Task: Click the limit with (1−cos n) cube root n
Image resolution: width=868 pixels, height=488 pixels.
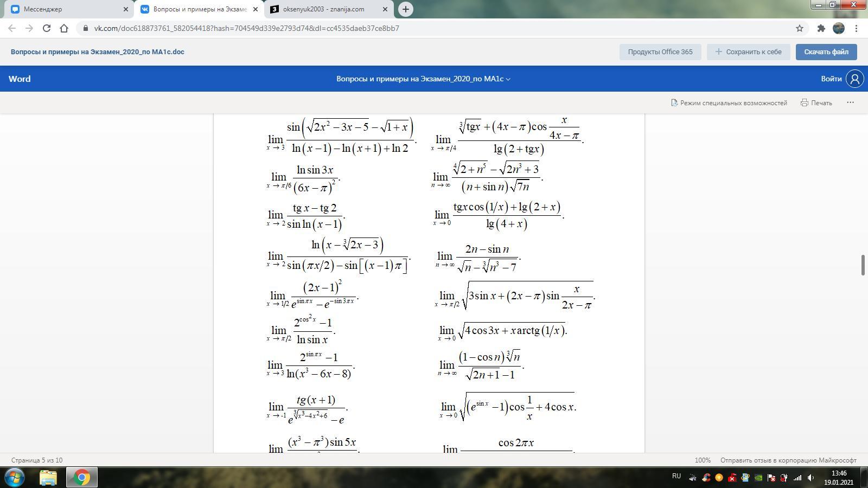Action: coord(481,365)
